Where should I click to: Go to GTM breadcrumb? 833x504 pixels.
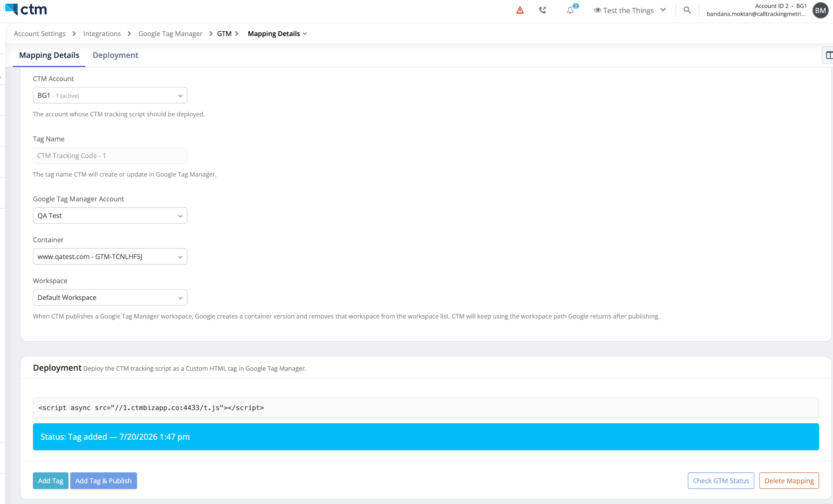click(x=224, y=34)
